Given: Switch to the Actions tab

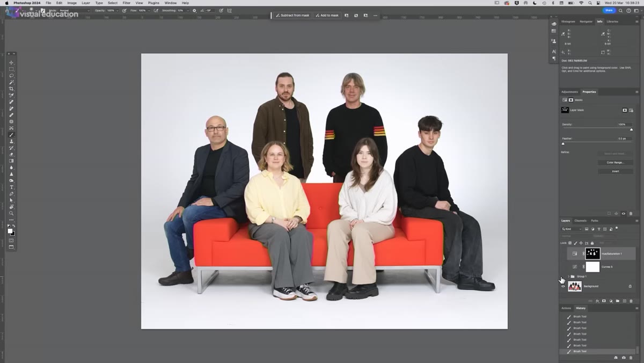Looking at the screenshot, I should [566, 308].
